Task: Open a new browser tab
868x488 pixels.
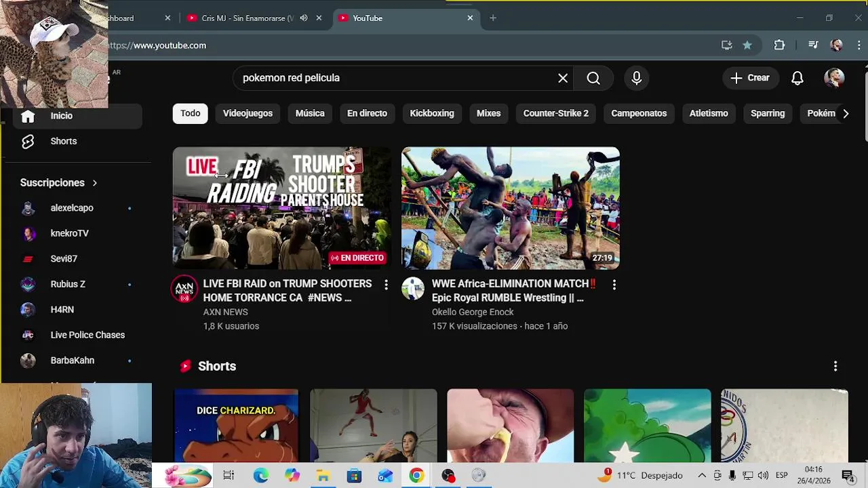Action: pyautogui.click(x=493, y=18)
